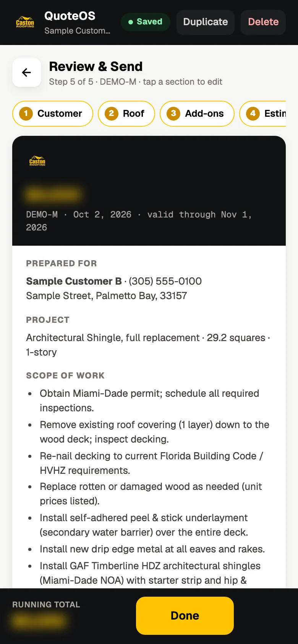The height and width of the screenshot is (644, 298).
Task: Open the Customer step tab
Action: [x=53, y=113]
